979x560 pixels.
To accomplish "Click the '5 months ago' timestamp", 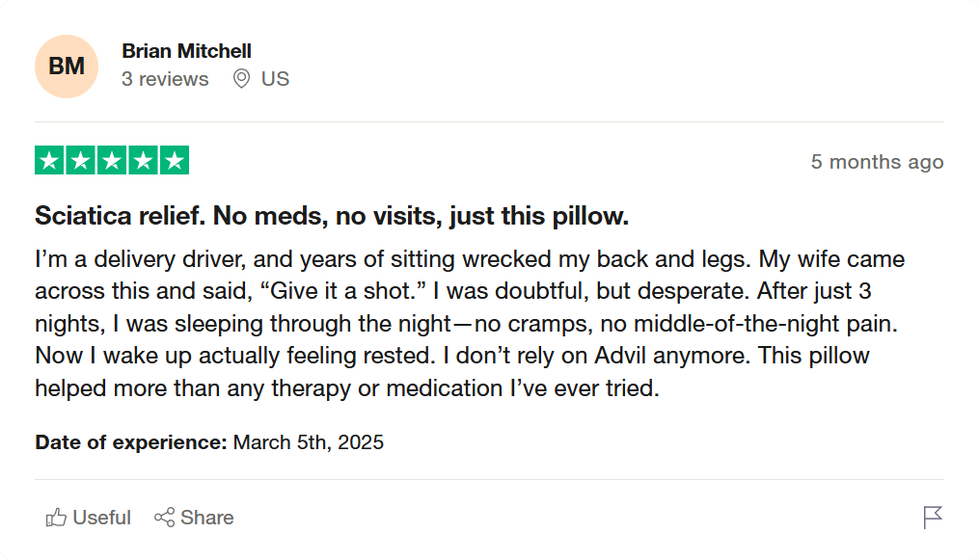I will (x=877, y=162).
